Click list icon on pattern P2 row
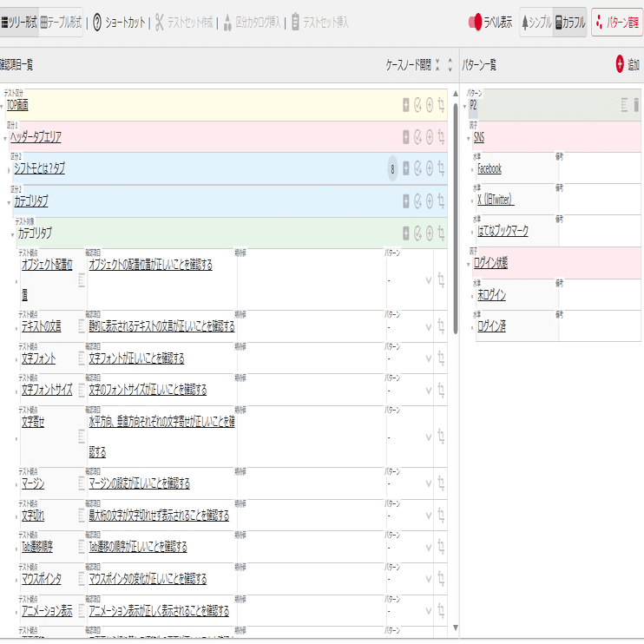This screenshot has width=644, height=644. click(624, 105)
